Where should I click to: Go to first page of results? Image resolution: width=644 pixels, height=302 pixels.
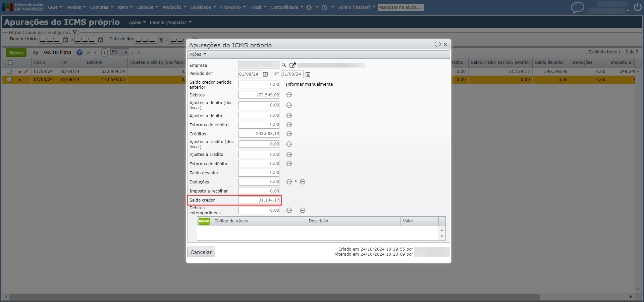pos(89,52)
